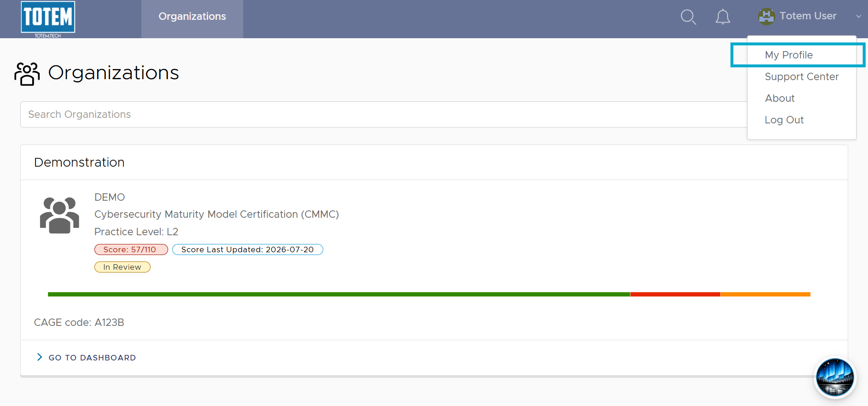Click the red segment of progress bar
The image size is (868, 406).
coord(675,294)
